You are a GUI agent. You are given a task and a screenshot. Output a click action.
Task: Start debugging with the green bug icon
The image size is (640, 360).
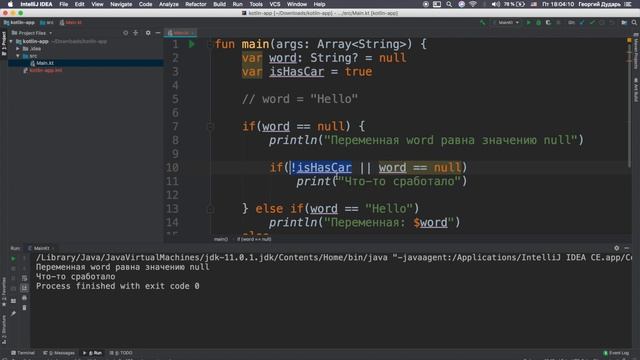coord(538,22)
